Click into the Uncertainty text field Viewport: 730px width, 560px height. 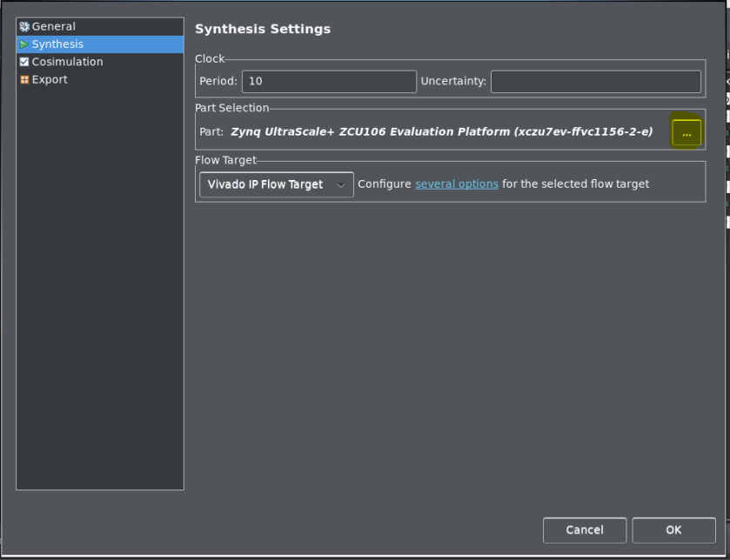595,82
